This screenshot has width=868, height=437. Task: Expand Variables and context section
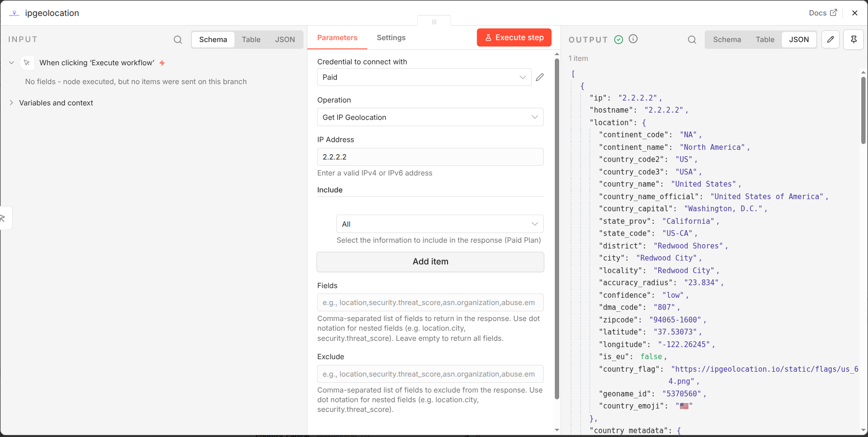(56, 103)
